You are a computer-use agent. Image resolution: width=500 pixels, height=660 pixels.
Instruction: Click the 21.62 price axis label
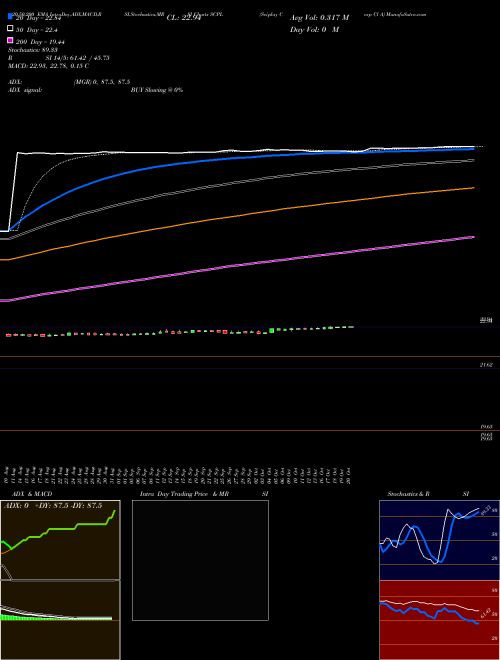(486, 365)
